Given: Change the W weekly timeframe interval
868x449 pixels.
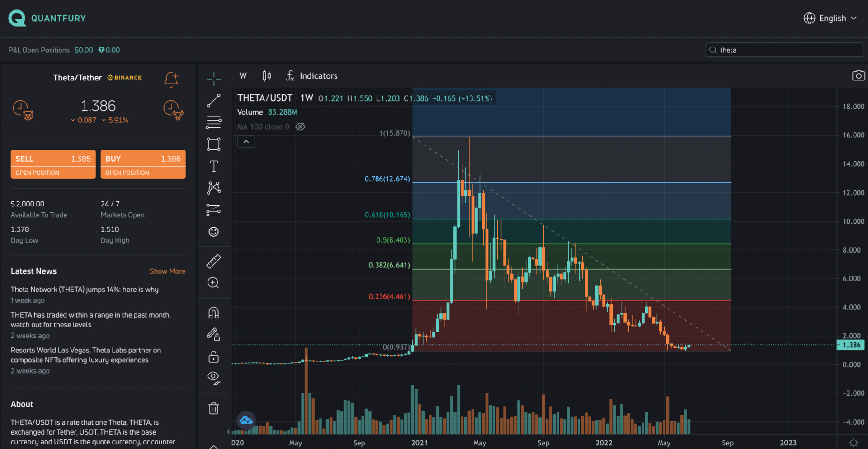Looking at the screenshot, I should point(243,75).
